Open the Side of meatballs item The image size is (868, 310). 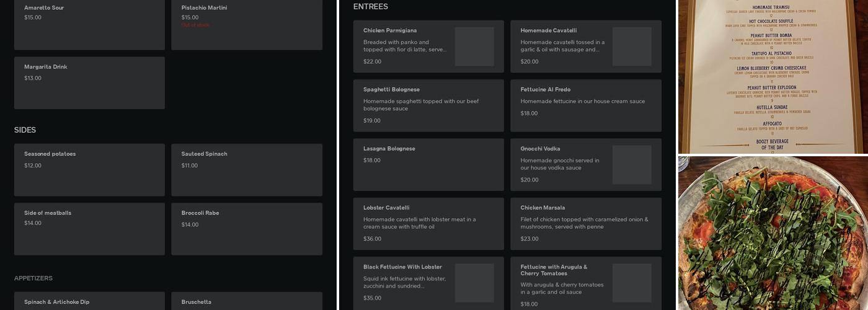[x=89, y=229]
